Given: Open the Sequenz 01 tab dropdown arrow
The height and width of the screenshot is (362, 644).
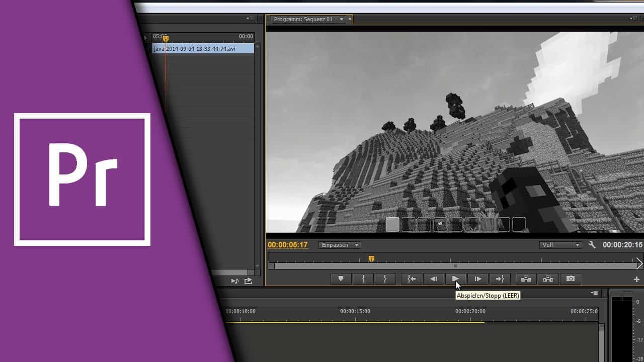Looking at the screenshot, I should (341, 19).
